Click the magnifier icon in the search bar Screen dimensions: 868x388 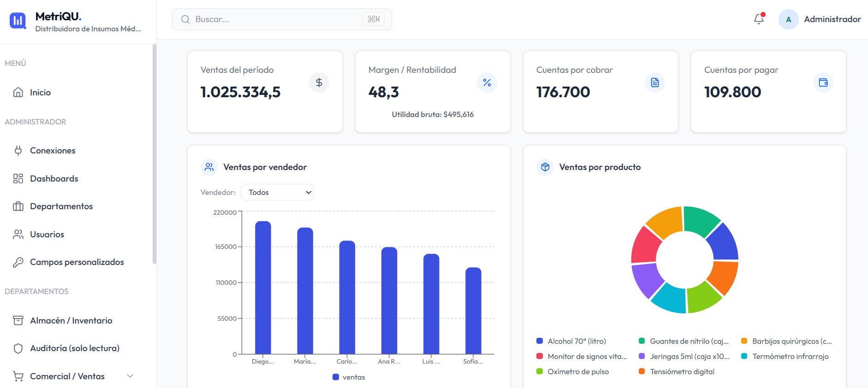point(185,19)
